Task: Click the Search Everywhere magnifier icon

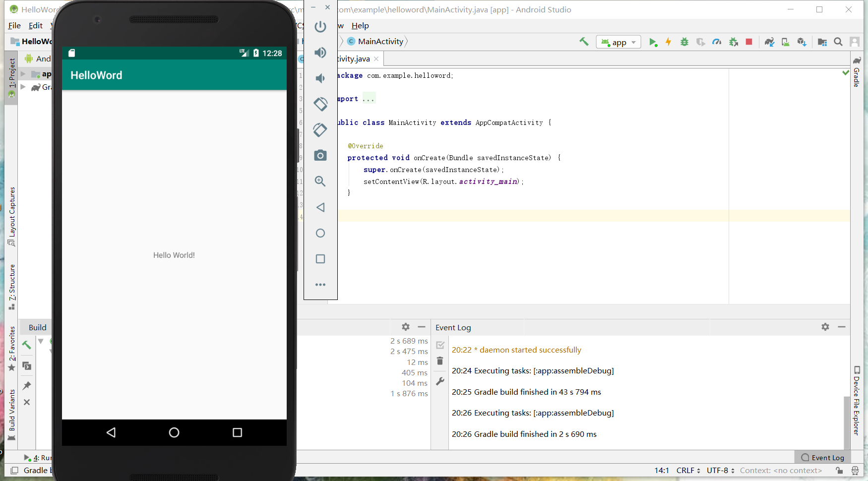Action: [x=838, y=42]
